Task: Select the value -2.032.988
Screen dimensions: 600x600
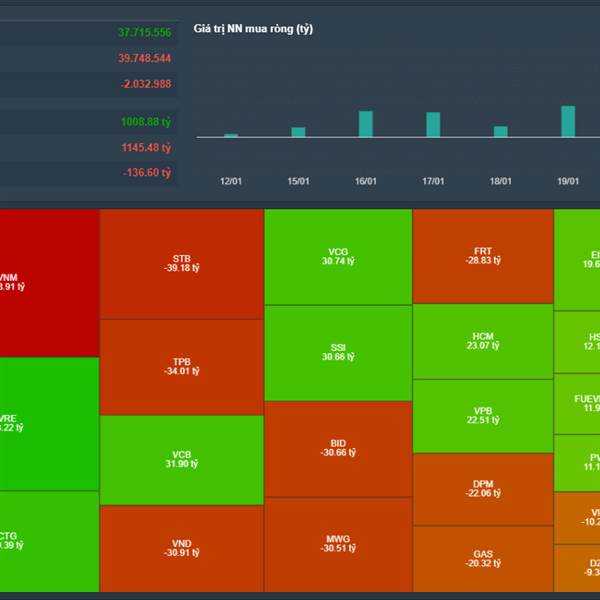Action: pyautogui.click(x=146, y=84)
